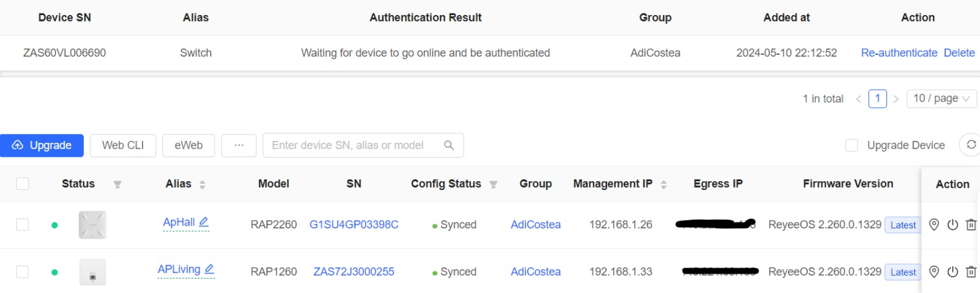The width and height of the screenshot is (980, 293).
Task: Open the more options ellipsis button
Action: [239, 145]
